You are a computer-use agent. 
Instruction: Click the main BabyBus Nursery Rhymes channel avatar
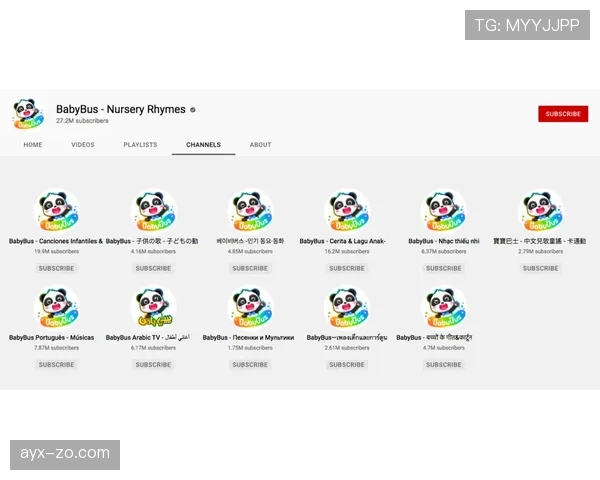(x=27, y=114)
